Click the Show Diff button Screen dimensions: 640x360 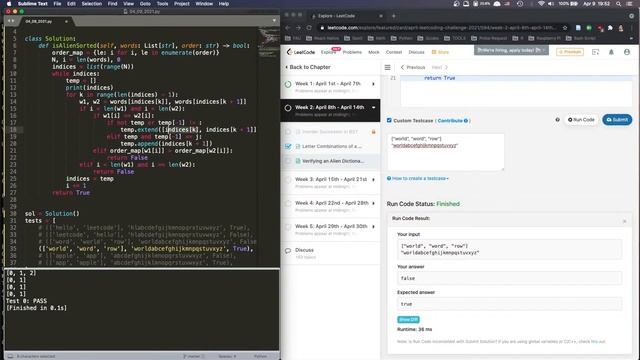408,320
